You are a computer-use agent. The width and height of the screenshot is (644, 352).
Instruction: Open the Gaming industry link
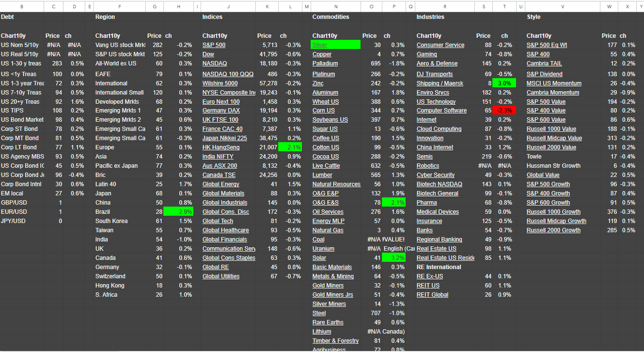427,54
